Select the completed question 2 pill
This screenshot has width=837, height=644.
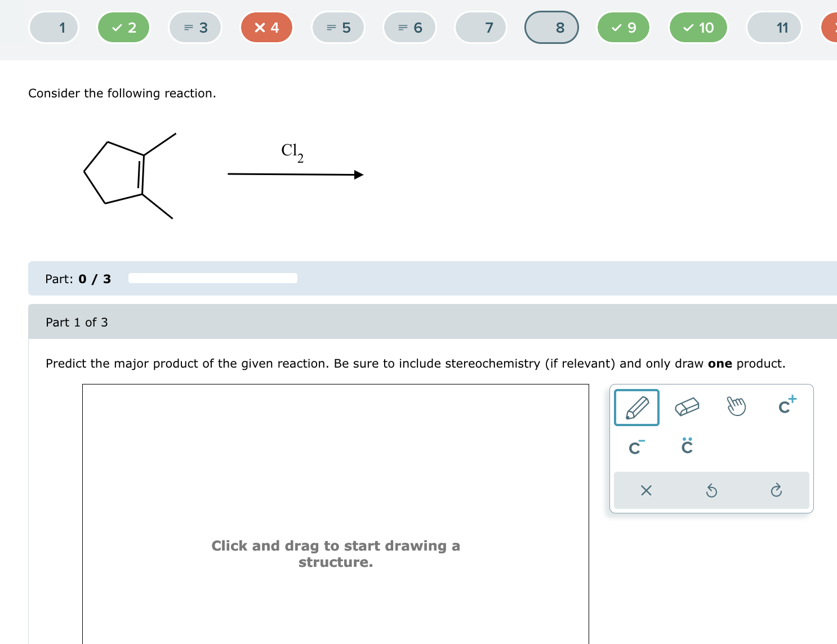123,27
